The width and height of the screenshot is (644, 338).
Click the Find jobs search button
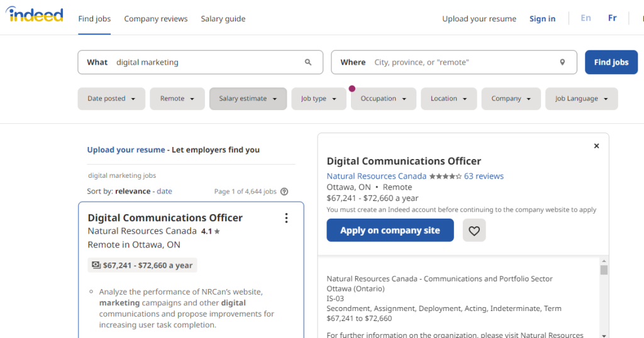coord(611,62)
